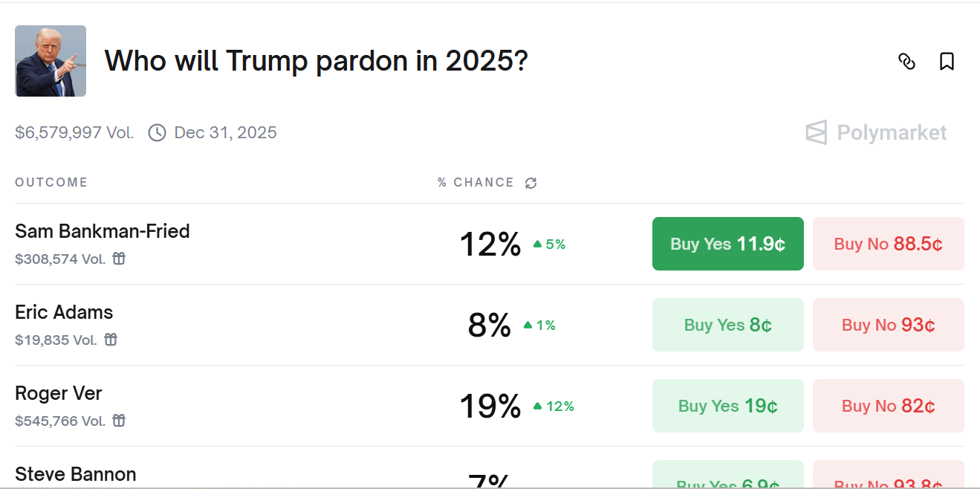The height and width of the screenshot is (489, 980).
Task: Click gift icon under Eric Adams
Action: (x=111, y=340)
